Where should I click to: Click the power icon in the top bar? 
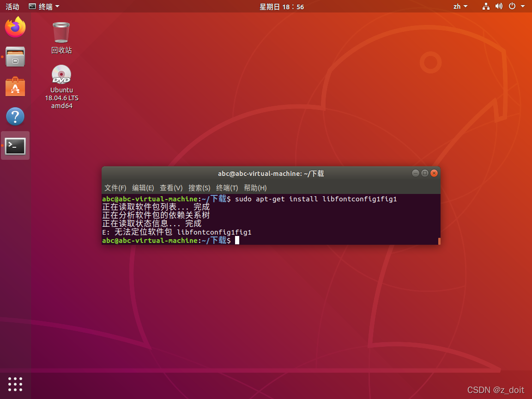tap(512, 6)
